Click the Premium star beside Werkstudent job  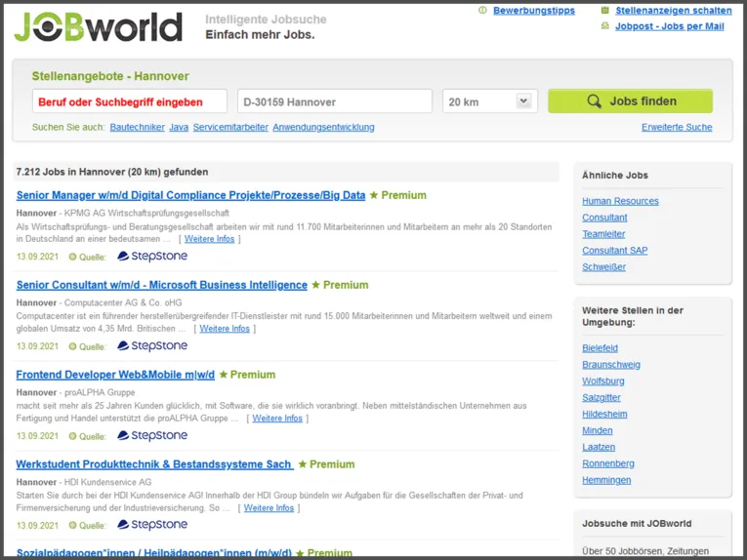(x=303, y=463)
